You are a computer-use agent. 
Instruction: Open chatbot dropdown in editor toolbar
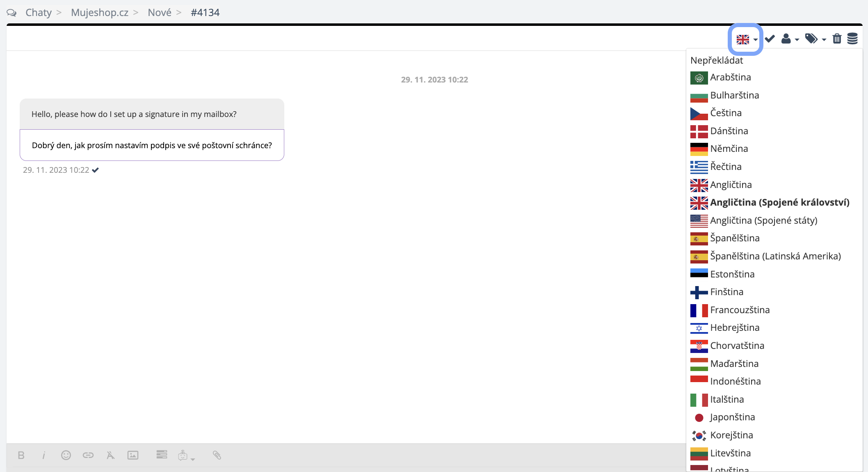tap(186, 456)
